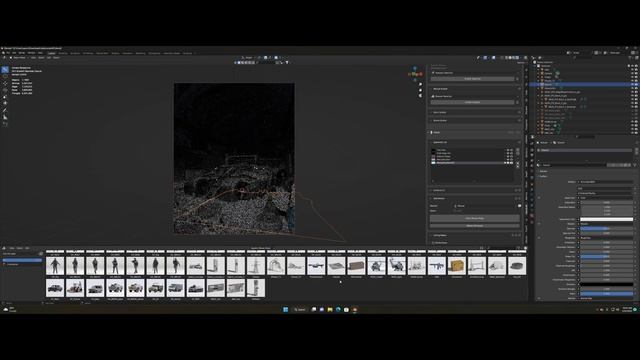Toggle viewport gizmos display

point(485,58)
